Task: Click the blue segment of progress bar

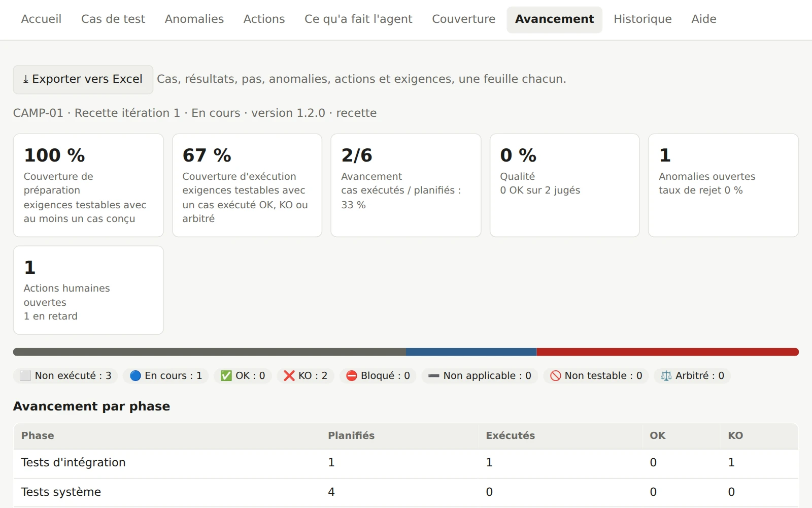Action: coord(471,352)
